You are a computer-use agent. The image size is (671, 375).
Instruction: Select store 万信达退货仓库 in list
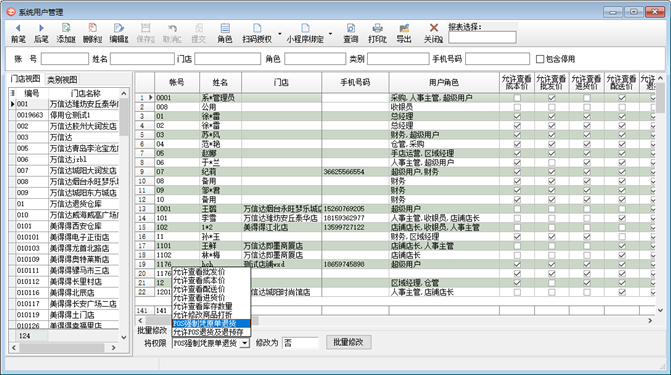click(68, 204)
